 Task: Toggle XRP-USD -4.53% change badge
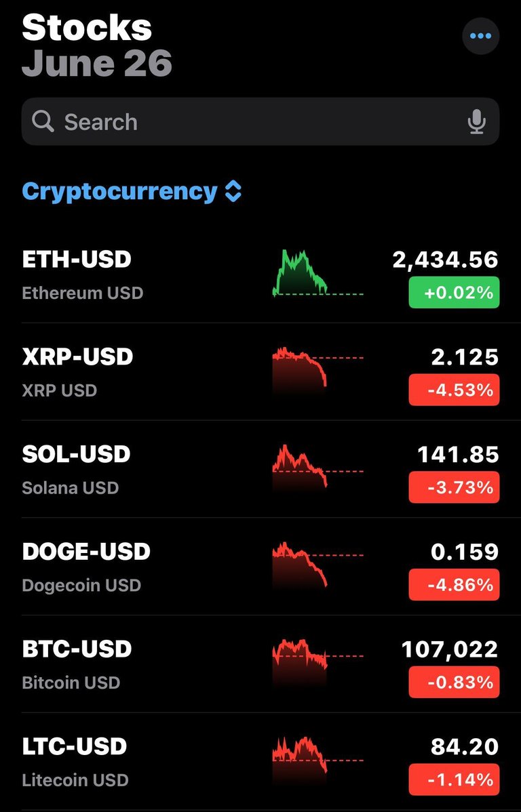pos(454,390)
